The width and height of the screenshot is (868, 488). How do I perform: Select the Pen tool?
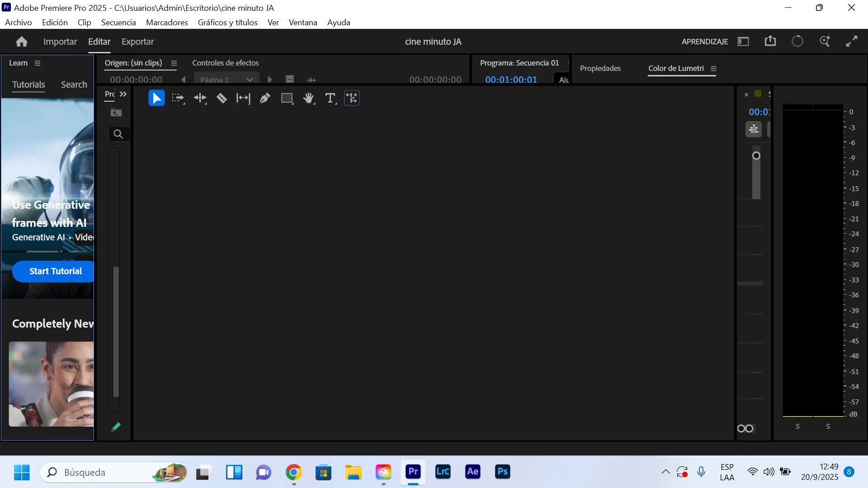[265, 98]
